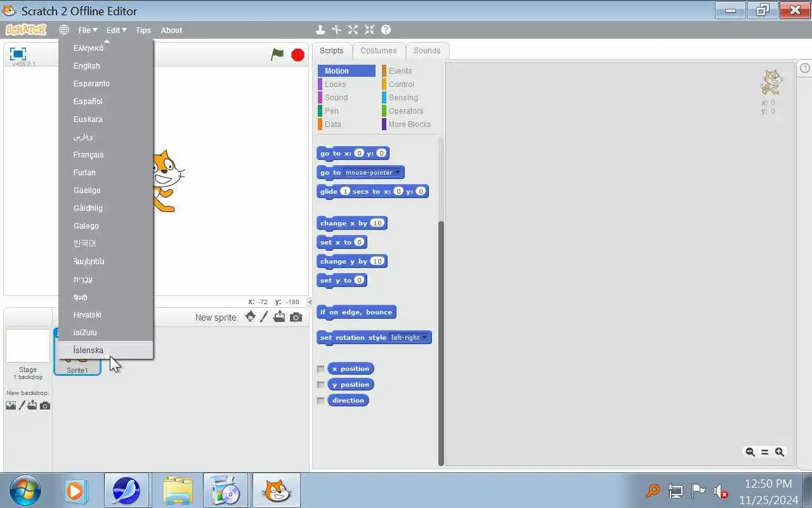Image resolution: width=812 pixels, height=508 pixels.
Task: Upload sprite from file icon
Action: (x=279, y=317)
